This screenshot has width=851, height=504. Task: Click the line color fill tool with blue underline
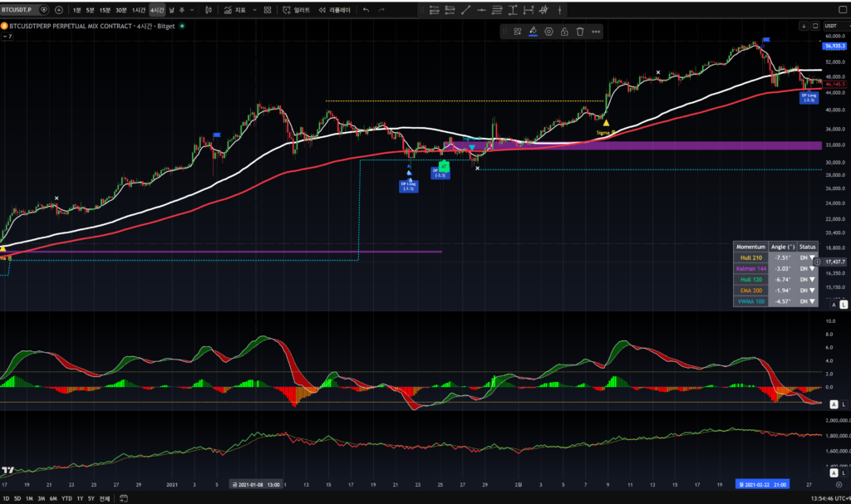click(x=533, y=32)
